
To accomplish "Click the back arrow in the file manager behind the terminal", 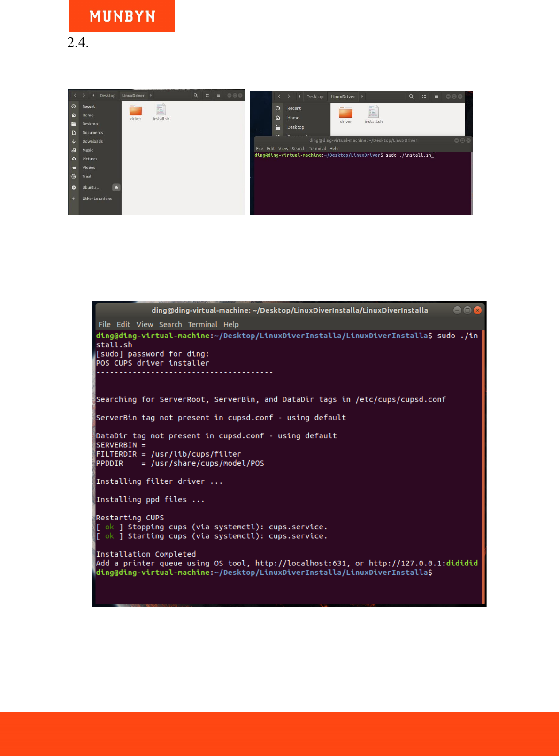I will coord(279,96).
